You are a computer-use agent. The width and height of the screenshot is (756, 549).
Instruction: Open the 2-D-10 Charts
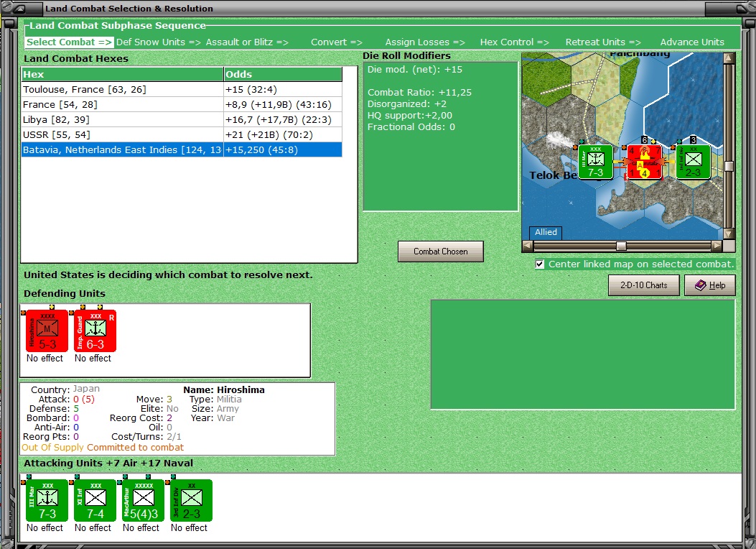pos(644,285)
